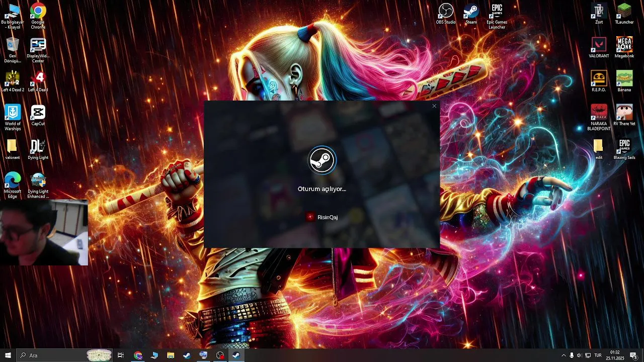This screenshot has height=362, width=644.
Task: Select the Zort desktop icon
Action: (599, 14)
